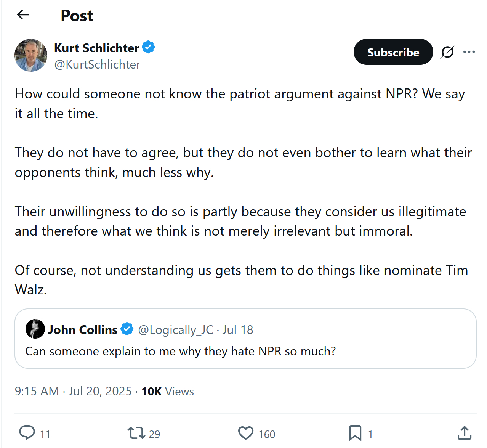This screenshot has height=448, width=487.
Task: Subscribe to Kurt Schlichter
Action: (x=393, y=52)
